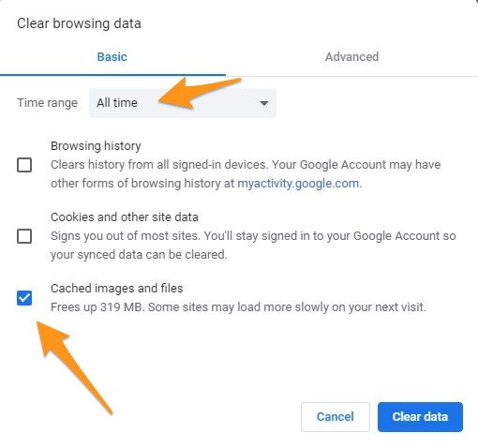The width and height of the screenshot is (478, 448).
Task: Click the Clears history from all signed-in devices text
Action: [x=246, y=174]
